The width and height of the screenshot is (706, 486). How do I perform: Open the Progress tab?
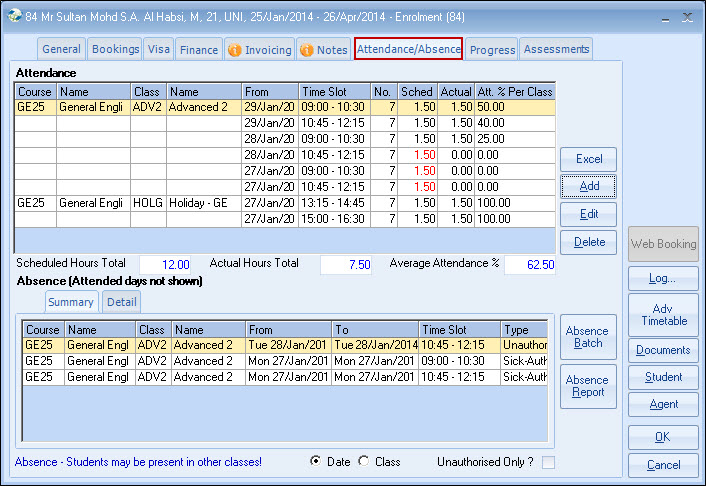coord(492,49)
